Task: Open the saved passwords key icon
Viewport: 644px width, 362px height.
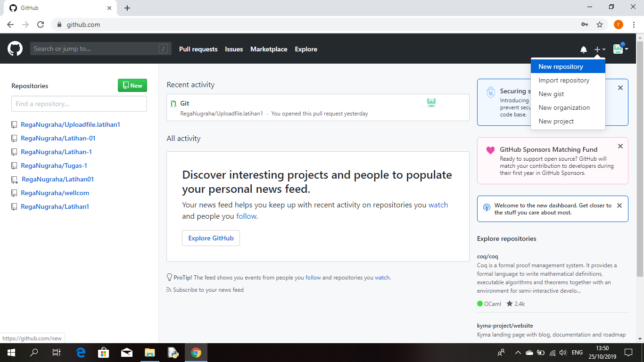Action: coord(585,25)
